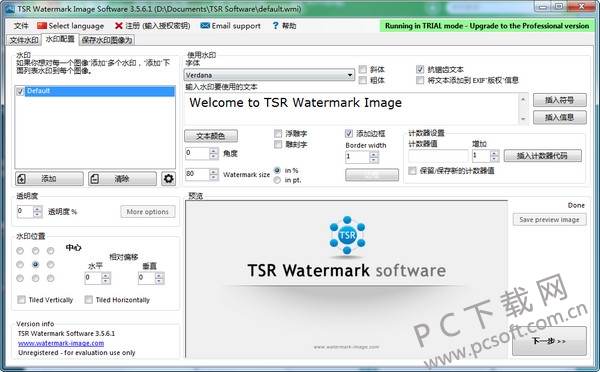This screenshot has width=600, height=372.
Task: Open the 文本颜色 text color picker
Action: tap(211, 136)
